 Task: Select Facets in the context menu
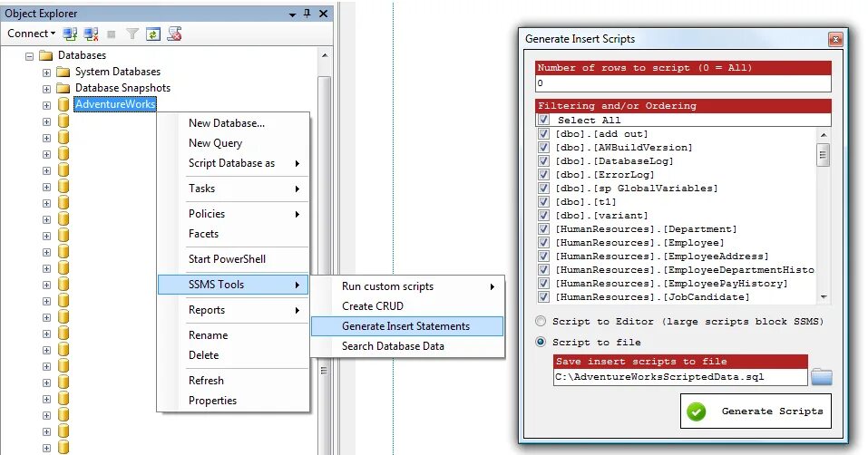[233, 234]
